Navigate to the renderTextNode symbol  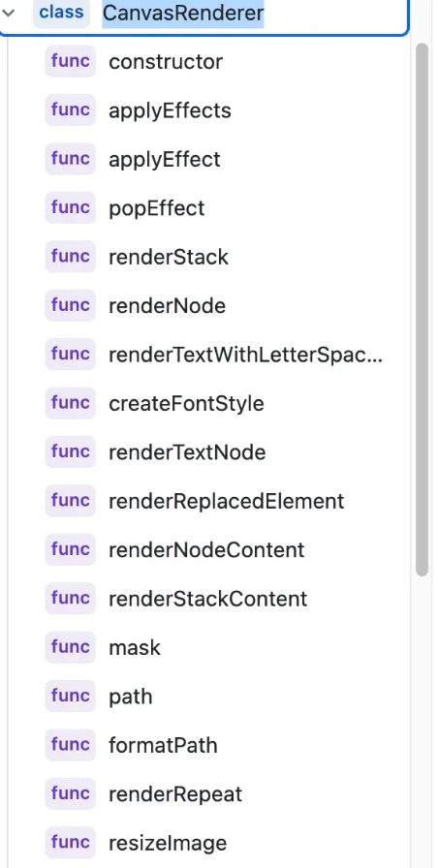187,452
